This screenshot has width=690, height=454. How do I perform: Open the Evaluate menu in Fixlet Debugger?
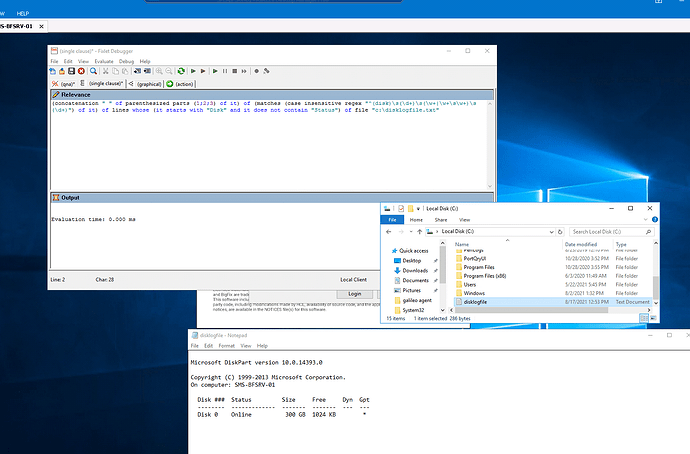104,62
